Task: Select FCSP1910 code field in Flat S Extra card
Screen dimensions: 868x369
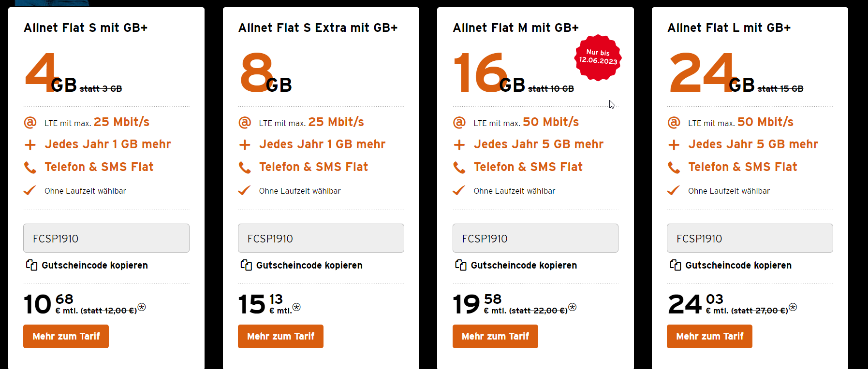Action: [x=321, y=238]
